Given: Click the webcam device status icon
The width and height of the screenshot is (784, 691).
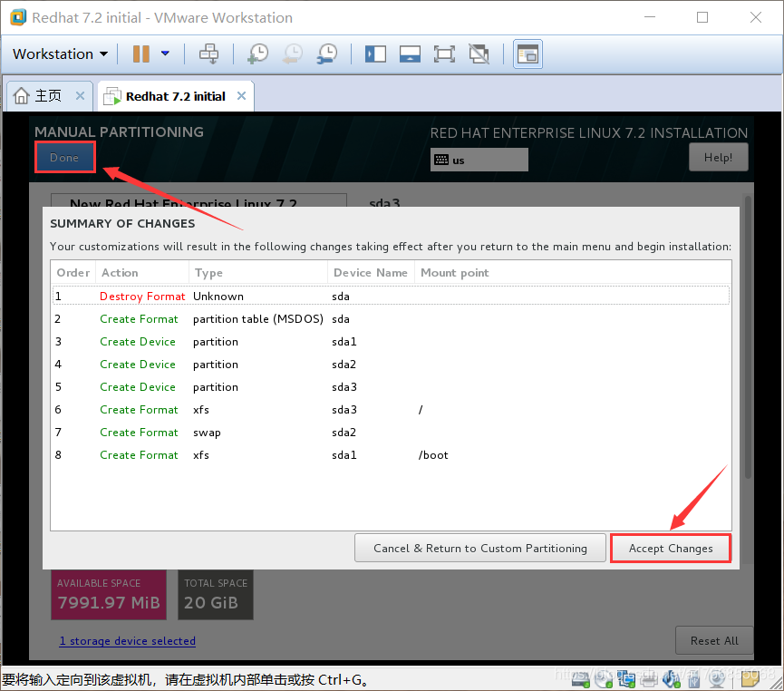Looking at the screenshot, I should point(717,678).
